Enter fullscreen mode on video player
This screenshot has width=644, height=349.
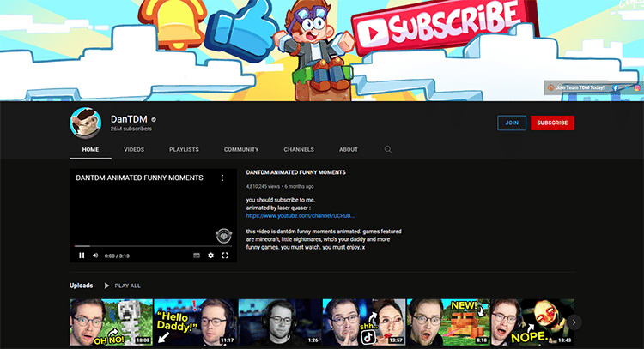tap(225, 256)
